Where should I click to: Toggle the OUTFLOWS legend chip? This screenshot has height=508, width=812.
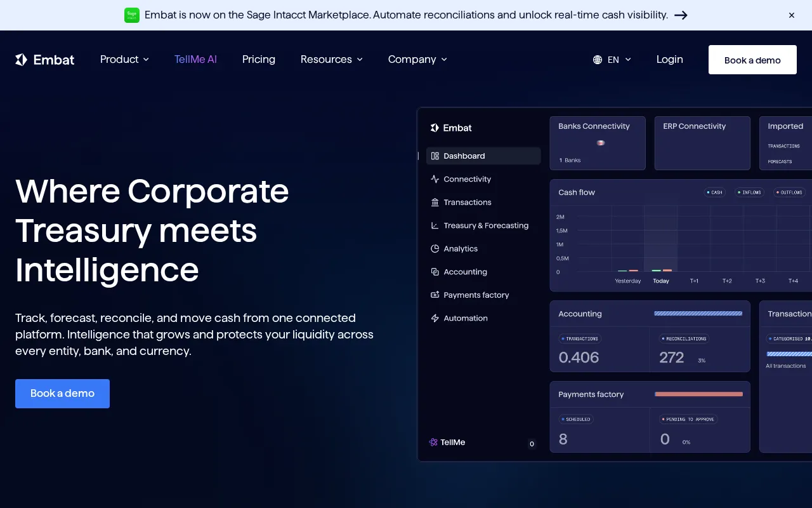(790, 192)
